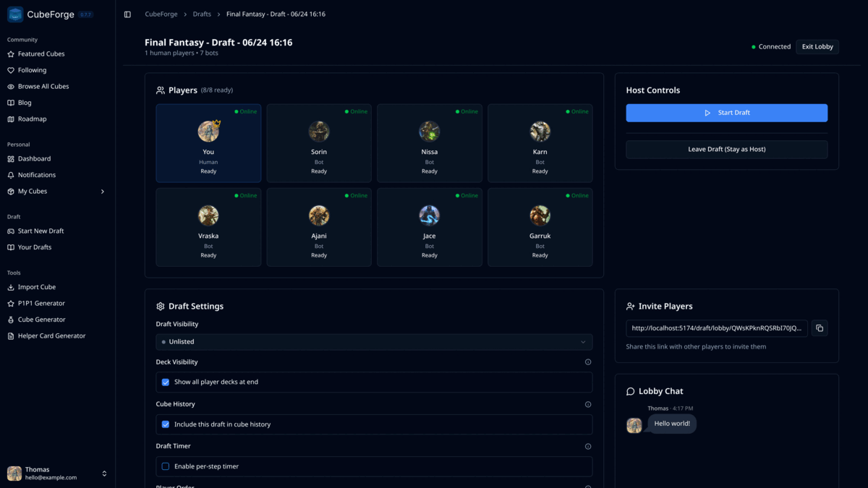Click the Import Cube download icon
Screen dimensions: 868x488
pyautogui.click(x=11, y=287)
